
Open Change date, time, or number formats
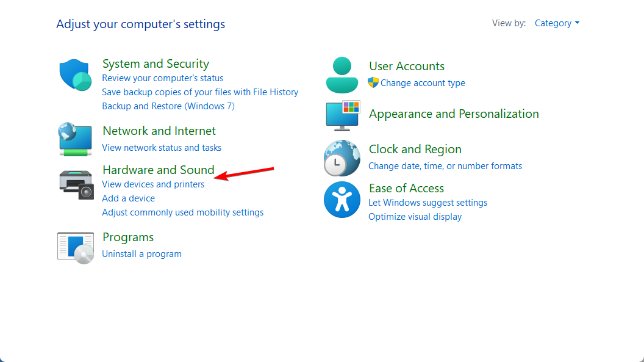coord(445,165)
